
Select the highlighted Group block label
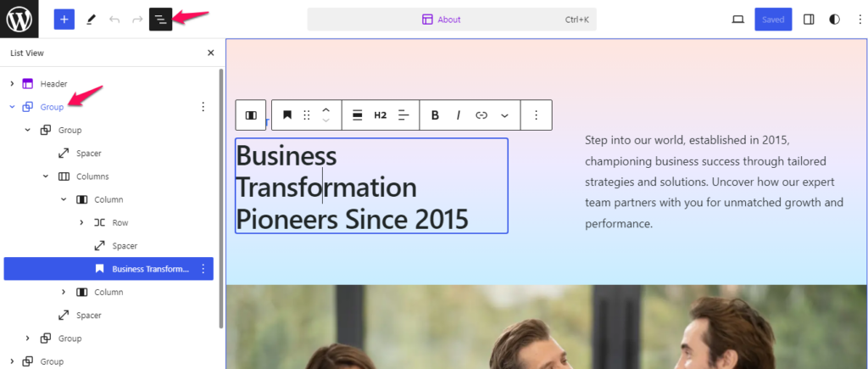point(52,107)
